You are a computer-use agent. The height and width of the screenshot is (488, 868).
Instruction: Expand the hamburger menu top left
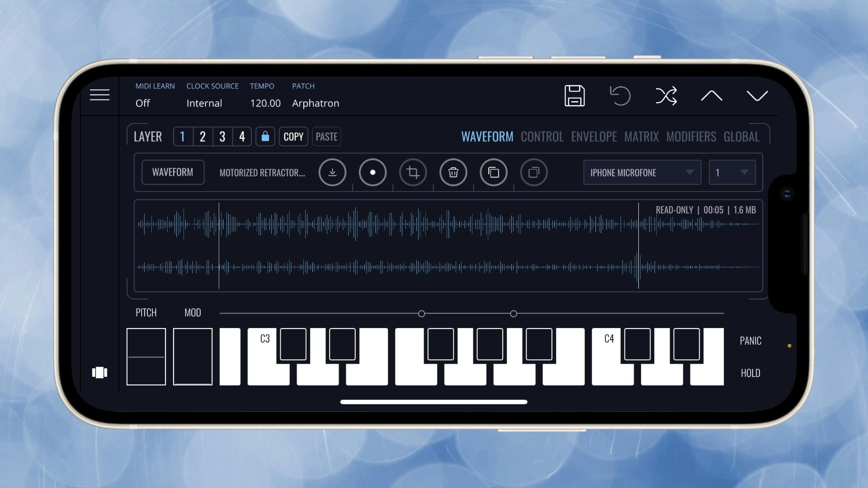(99, 95)
